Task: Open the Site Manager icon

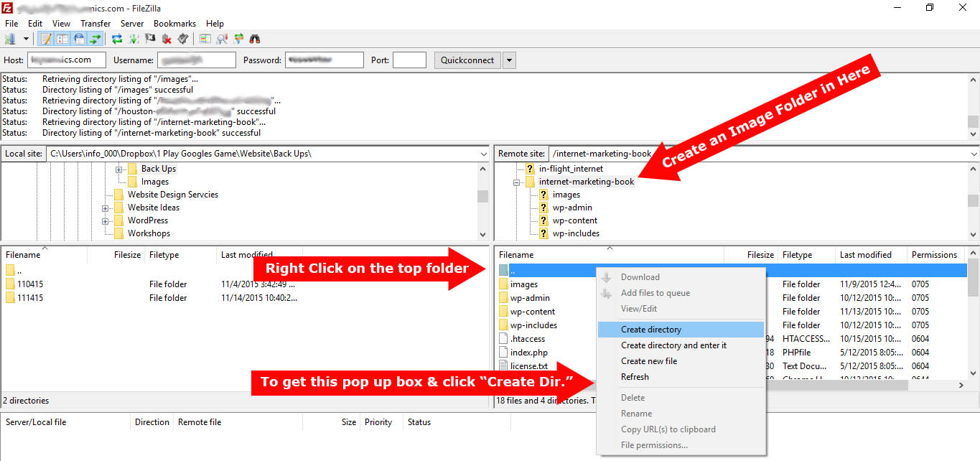Action: (x=11, y=39)
